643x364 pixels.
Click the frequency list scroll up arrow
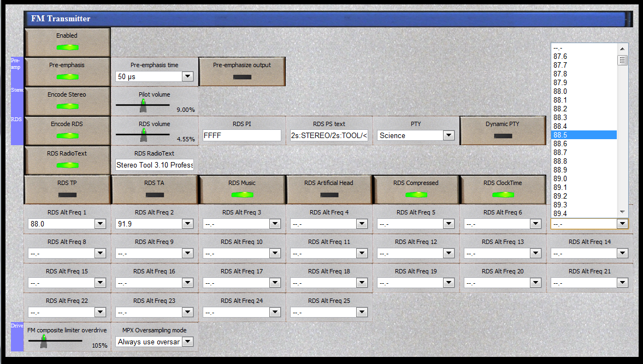622,49
